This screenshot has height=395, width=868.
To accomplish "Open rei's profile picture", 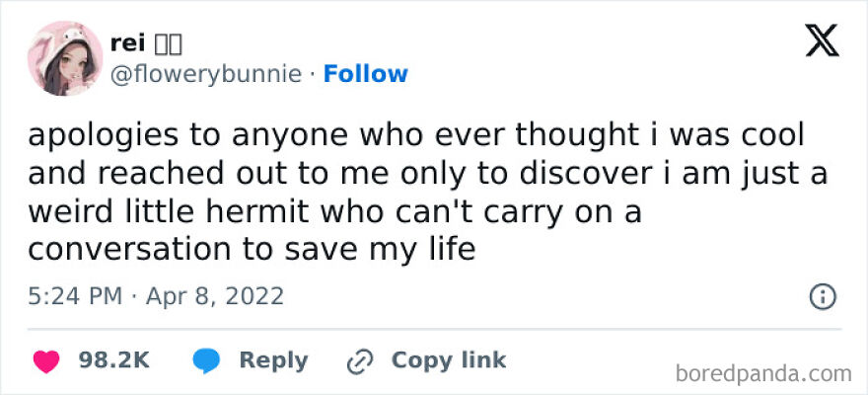I will pos(66,57).
